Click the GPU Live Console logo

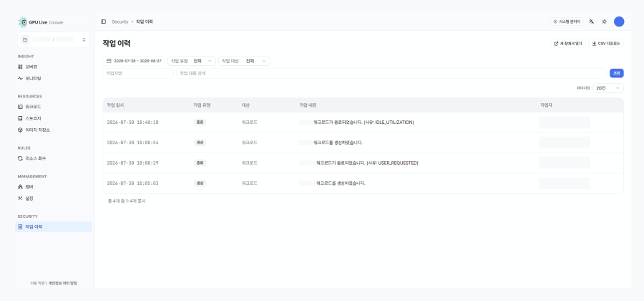click(40, 22)
